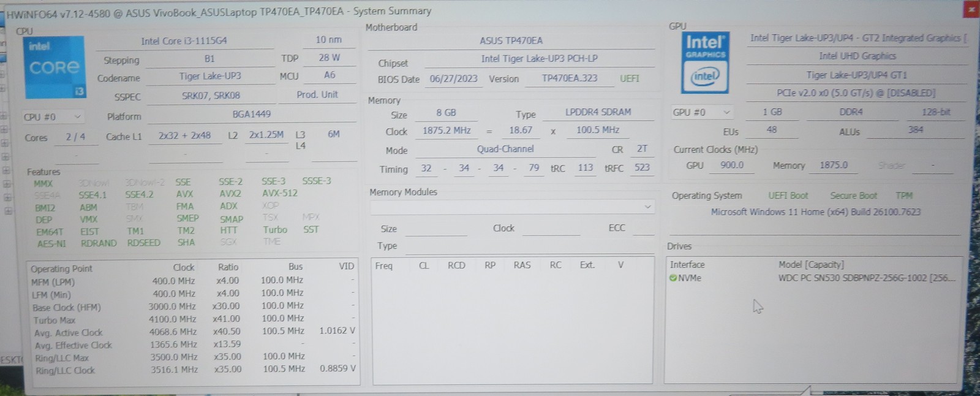Click the green NVMe drive status icon
The image size is (980, 396).
point(673,278)
